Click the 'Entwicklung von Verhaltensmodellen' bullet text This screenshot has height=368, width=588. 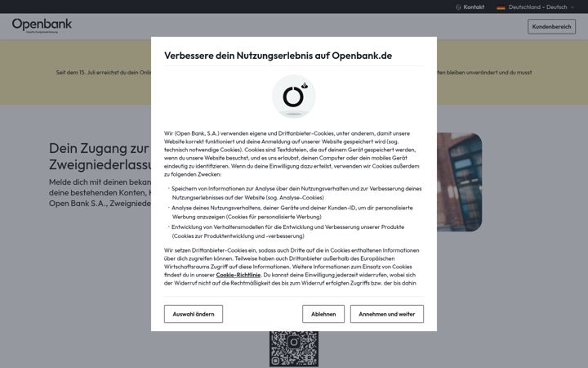[287, 231]
